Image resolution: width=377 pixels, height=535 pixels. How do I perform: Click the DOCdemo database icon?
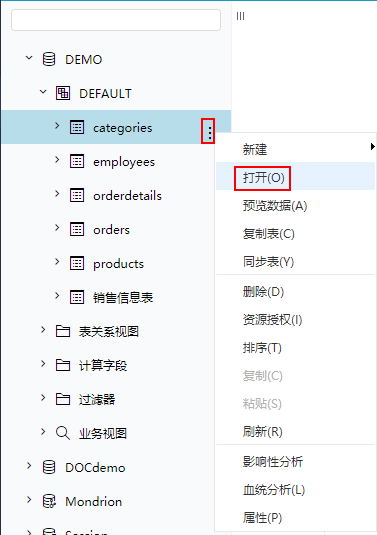point(49,467)
